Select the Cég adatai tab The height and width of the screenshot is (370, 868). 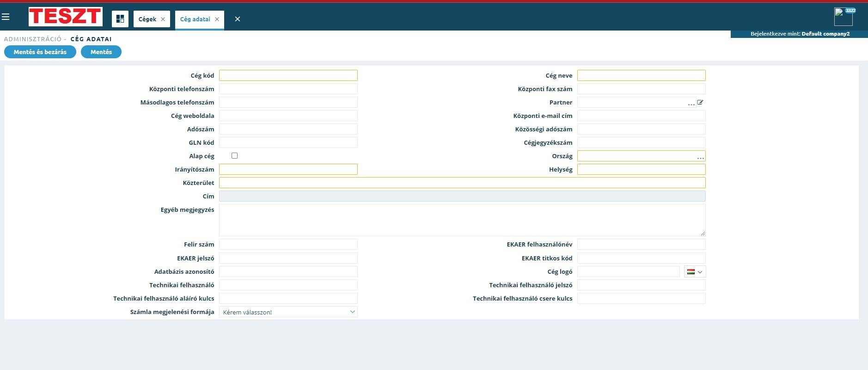tap(195, 19)
